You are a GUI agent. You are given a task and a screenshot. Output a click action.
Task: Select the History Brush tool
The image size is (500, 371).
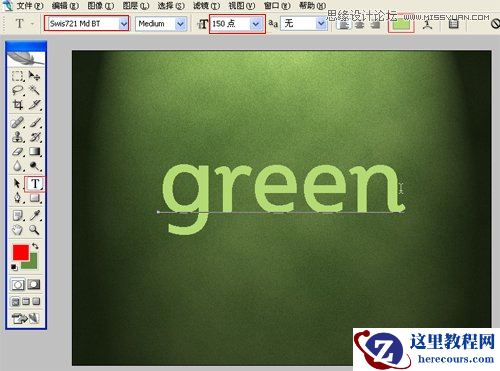tap(34, 137)
